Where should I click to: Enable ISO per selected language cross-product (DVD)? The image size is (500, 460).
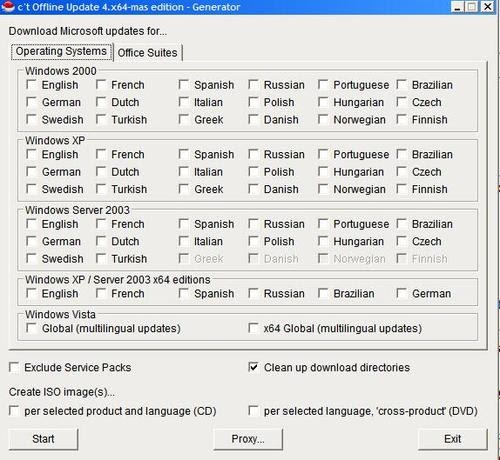(x=253, y=411)
